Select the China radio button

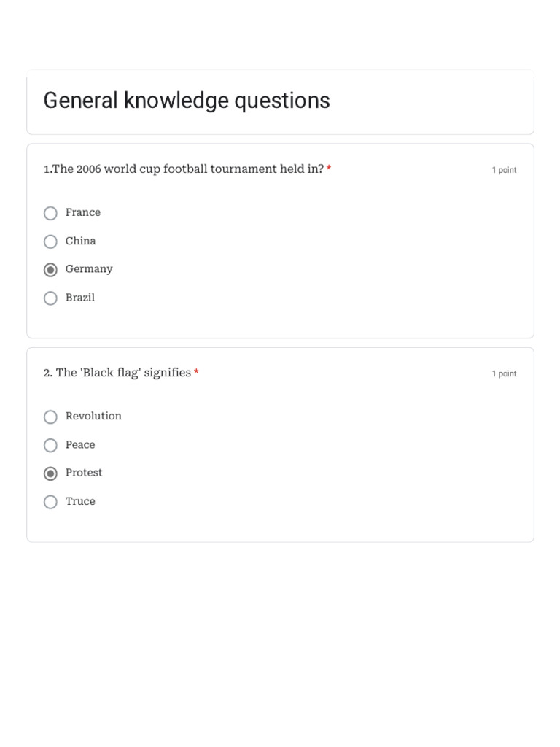point(50,241)
